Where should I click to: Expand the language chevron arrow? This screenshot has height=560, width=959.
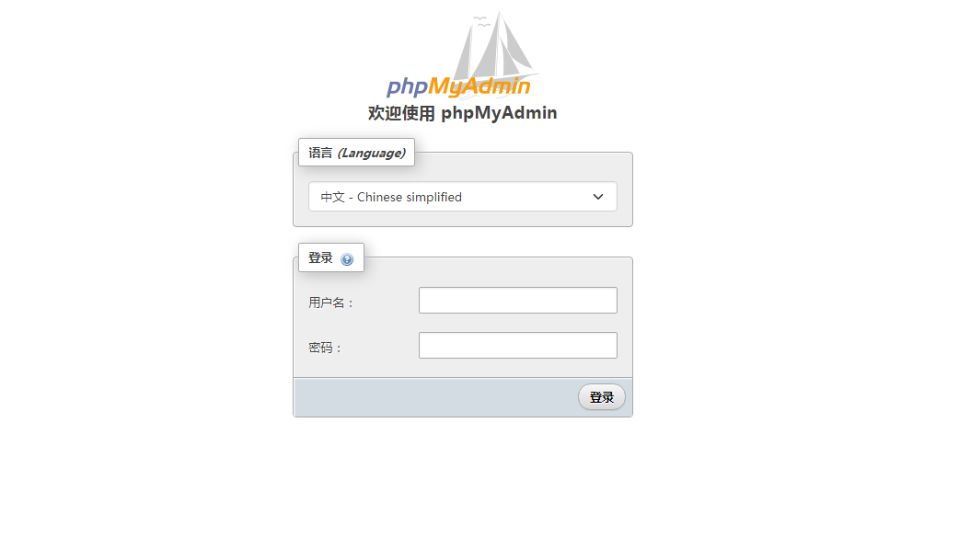click(598, 197)
